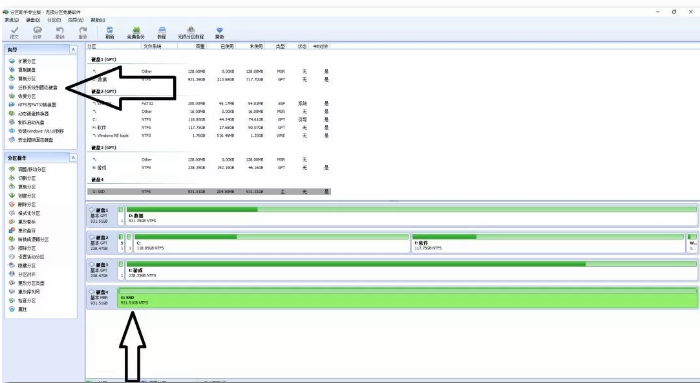
Task: Open the free backup (免费备份) toolbar icon
Action: 136,32
